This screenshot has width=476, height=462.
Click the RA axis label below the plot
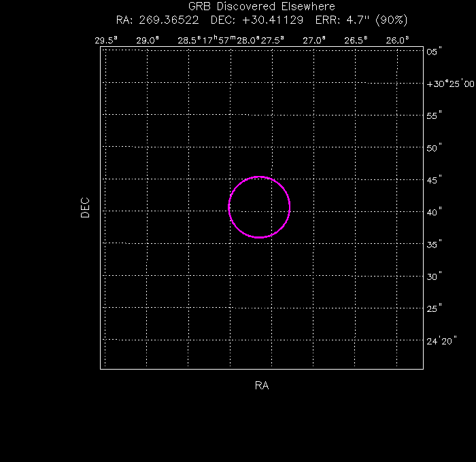point(262,386)
